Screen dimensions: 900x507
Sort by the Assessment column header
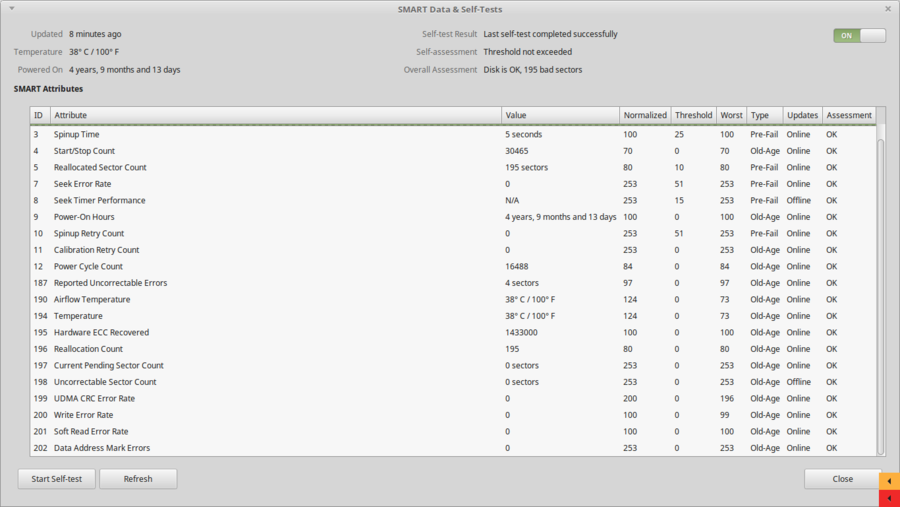[849, 115]
